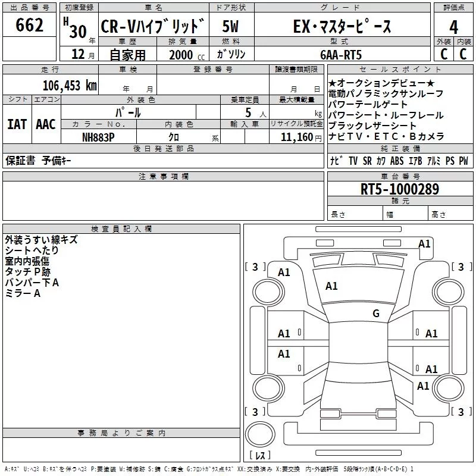Click エアB in genuine equipment row

tap(415, 161)
